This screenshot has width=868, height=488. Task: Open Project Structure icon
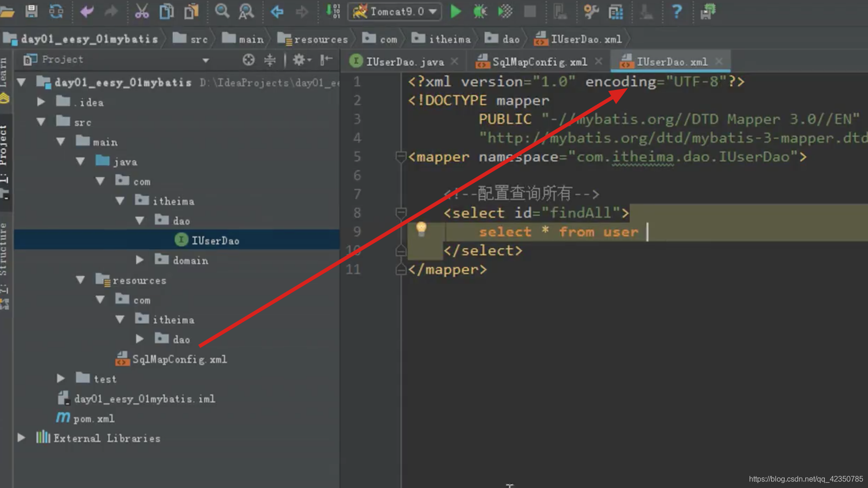coord(616,11)
